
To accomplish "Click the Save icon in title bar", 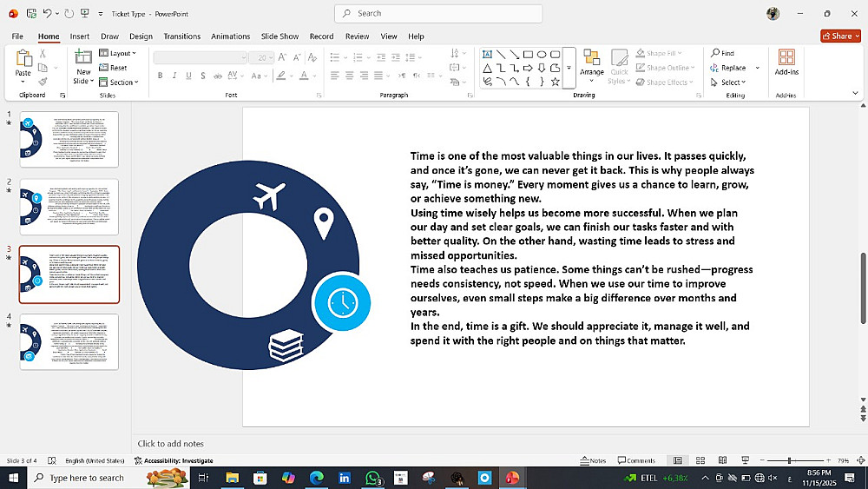I will point(31,13).
